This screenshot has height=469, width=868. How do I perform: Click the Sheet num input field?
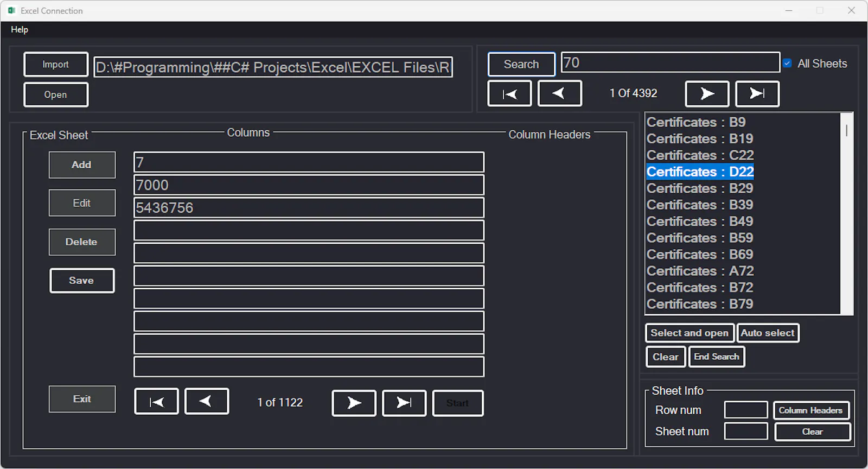(x=746, y=431)
